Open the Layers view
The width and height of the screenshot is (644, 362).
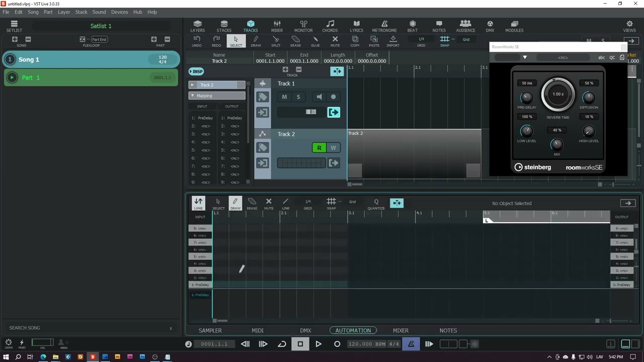[197, 26]
